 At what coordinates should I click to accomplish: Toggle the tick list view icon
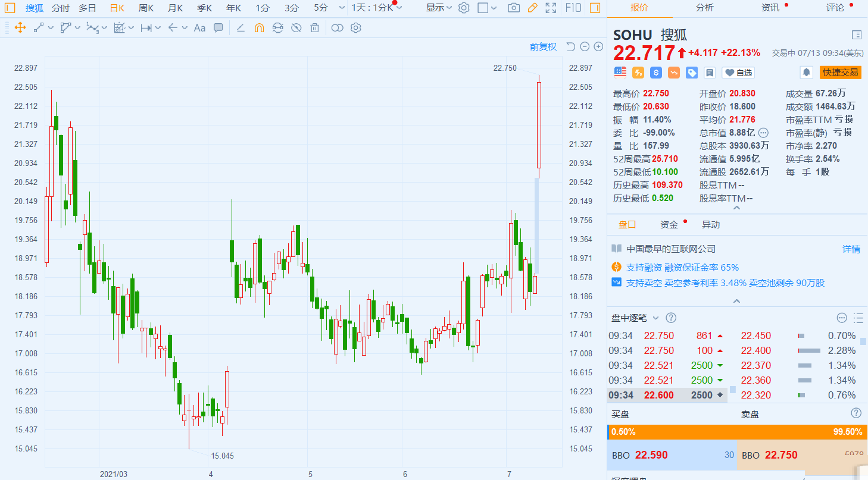click(858, 318)
